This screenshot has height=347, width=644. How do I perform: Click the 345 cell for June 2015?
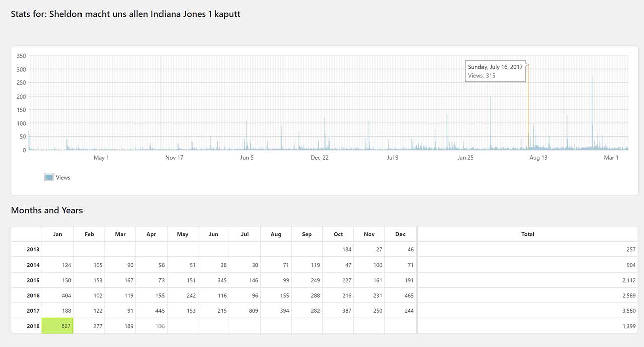click(x=214, y=280)
